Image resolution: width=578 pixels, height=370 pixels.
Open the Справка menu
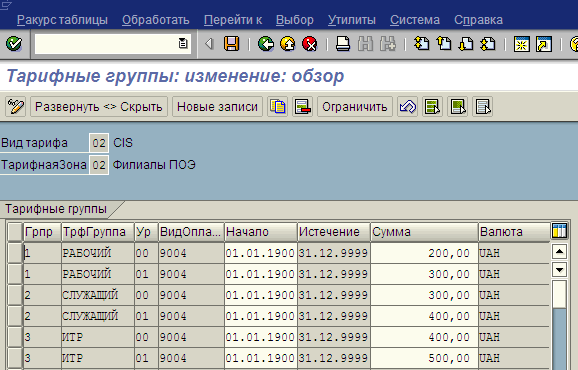478,20
